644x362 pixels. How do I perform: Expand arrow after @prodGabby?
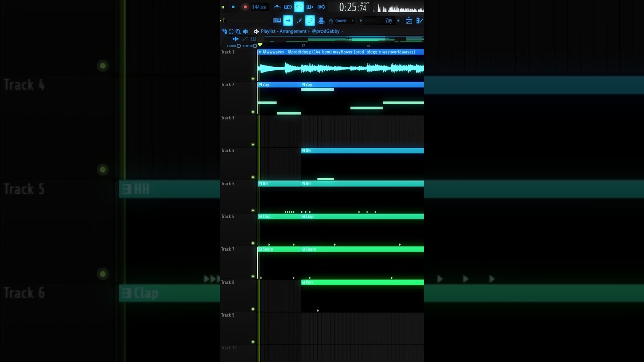pos(342,31)
